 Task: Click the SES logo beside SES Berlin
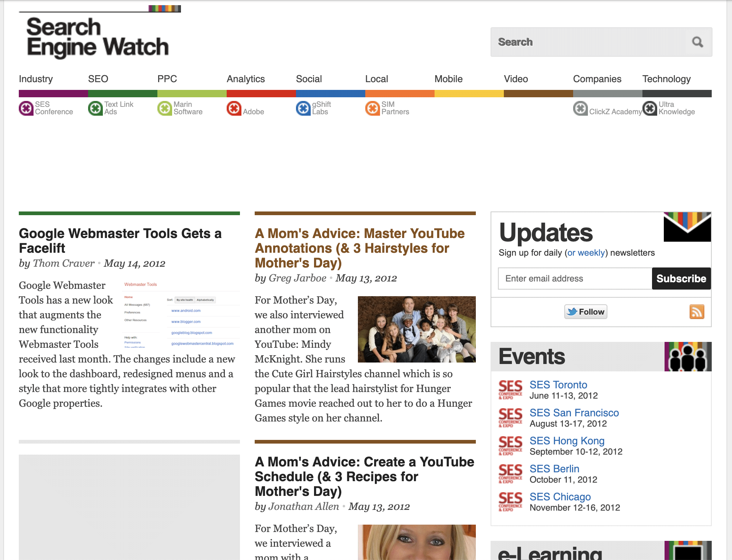(x=510, y=474)
